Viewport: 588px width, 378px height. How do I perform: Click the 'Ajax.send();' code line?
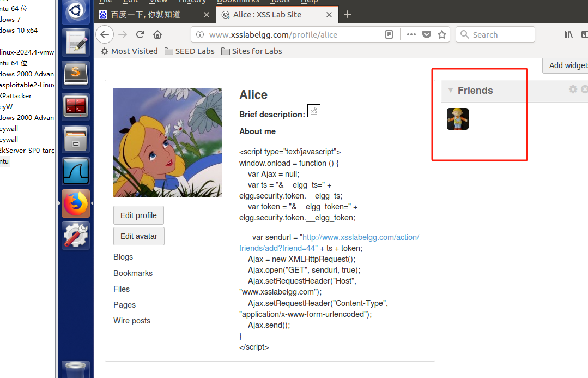click(269, 325)
